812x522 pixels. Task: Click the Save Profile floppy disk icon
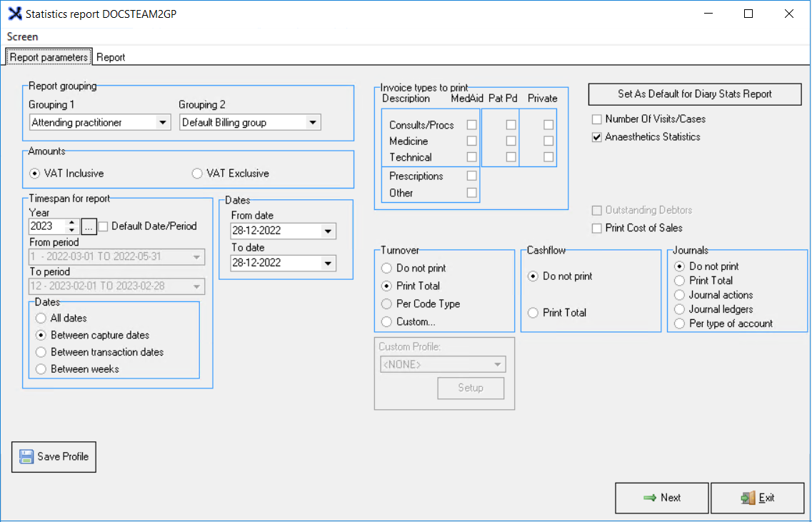tap(26, 457)
